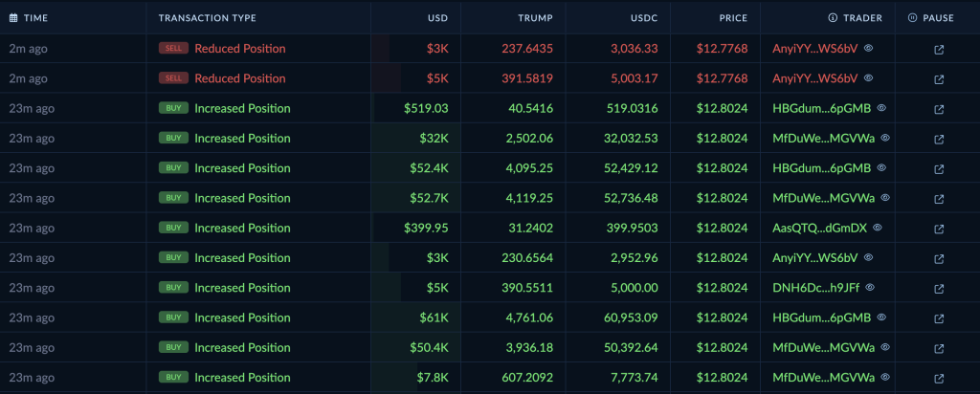Open external link icon on the $61K buy row

939,318
